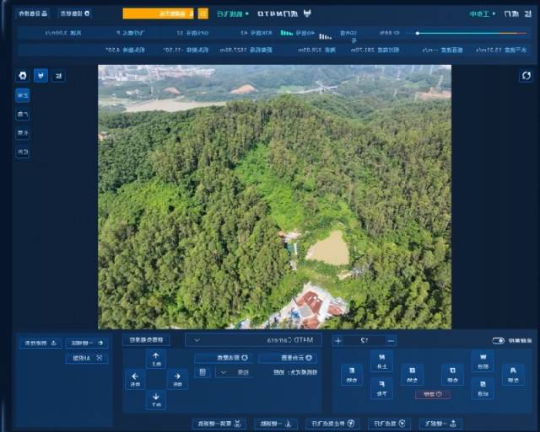Click the AI recognition button
540x432 pixels.
(x=87, y=358)
